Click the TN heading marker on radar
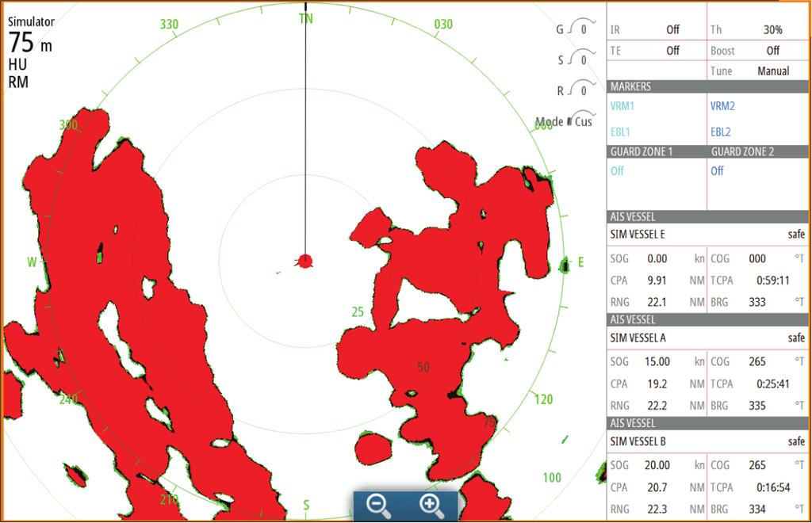Screen dimensions: 812x523 (305, 19)
